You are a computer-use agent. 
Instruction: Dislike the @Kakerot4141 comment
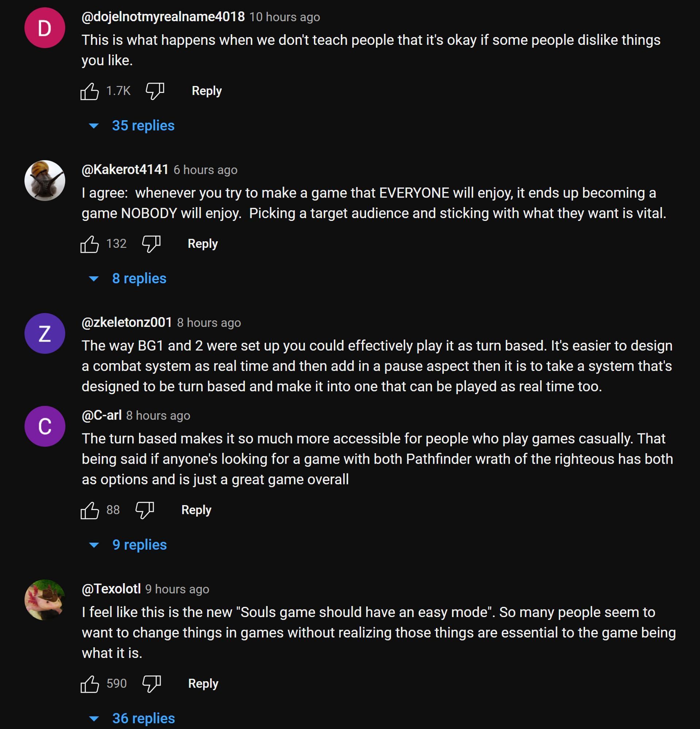point(151,244)
